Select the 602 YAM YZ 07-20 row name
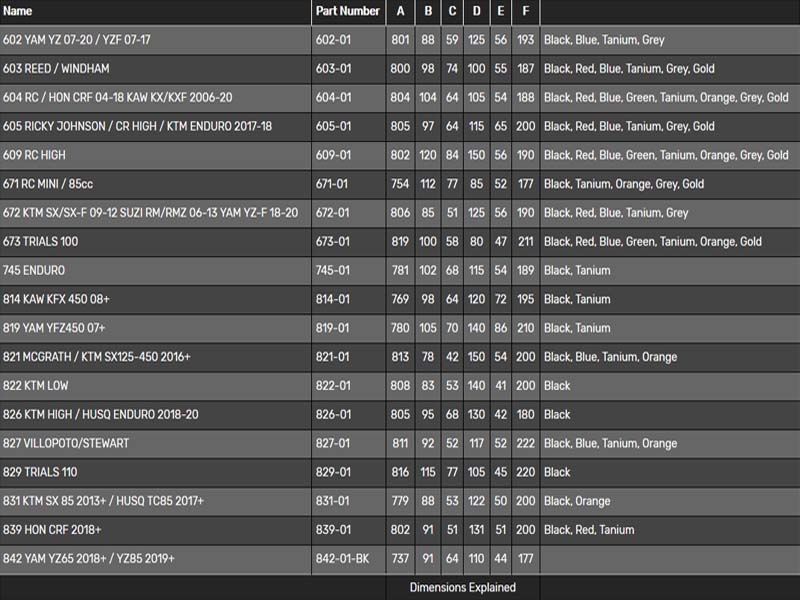The height and width of the screenshot is (600, 800). (x=77, y=41)
